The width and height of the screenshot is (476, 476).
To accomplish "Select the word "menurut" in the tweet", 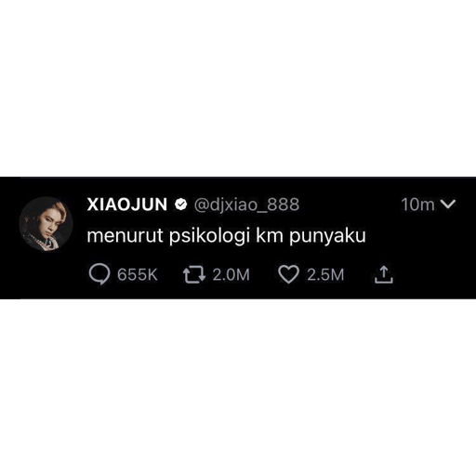I will click(x=126, y=235).
